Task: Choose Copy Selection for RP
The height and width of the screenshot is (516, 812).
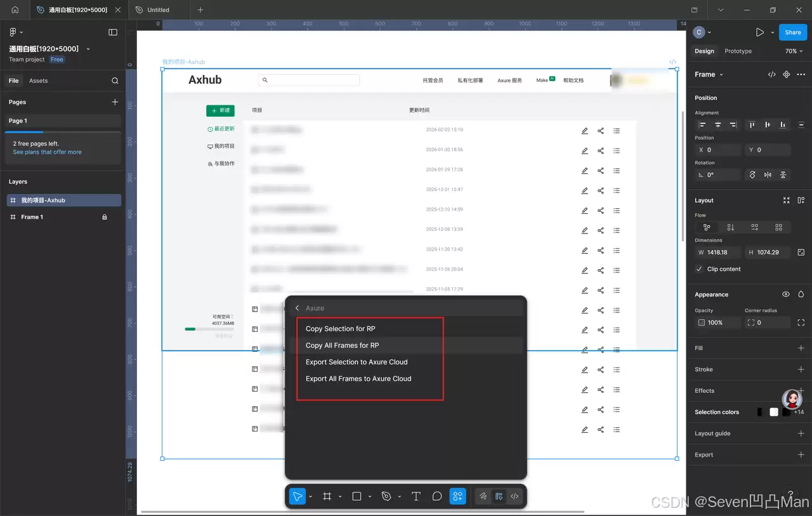Action: tap(340, 329)
